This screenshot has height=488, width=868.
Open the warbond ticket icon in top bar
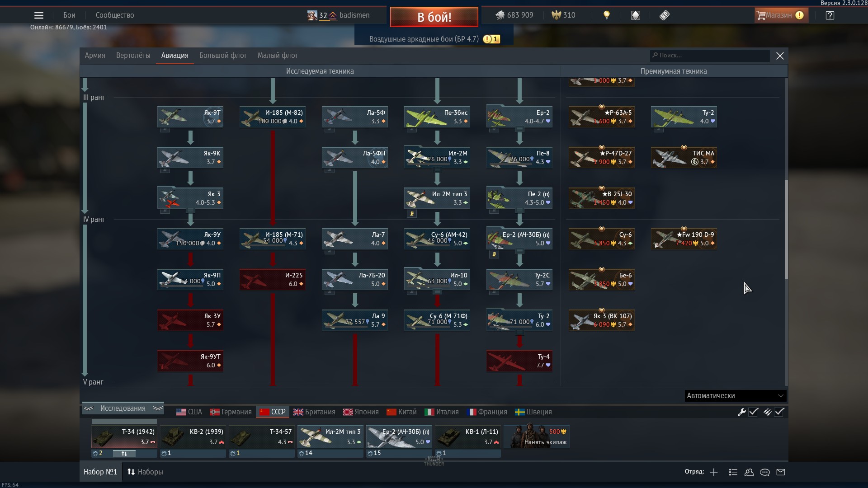point(664,15)
